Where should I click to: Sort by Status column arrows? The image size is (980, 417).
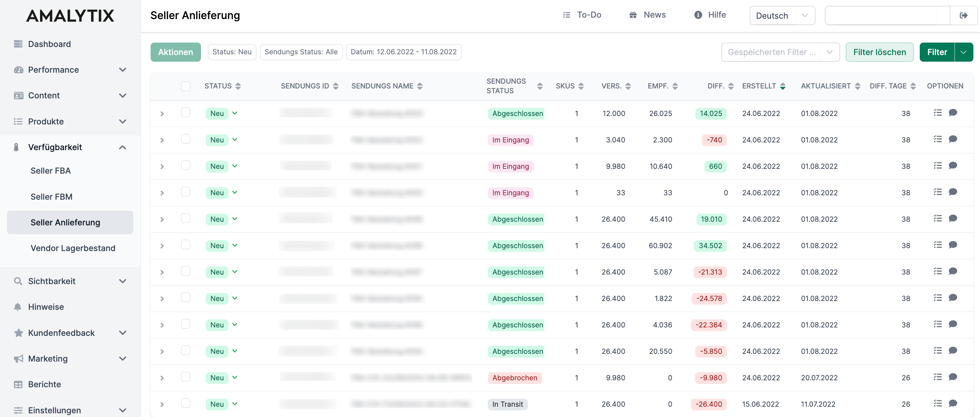(238, 86)
